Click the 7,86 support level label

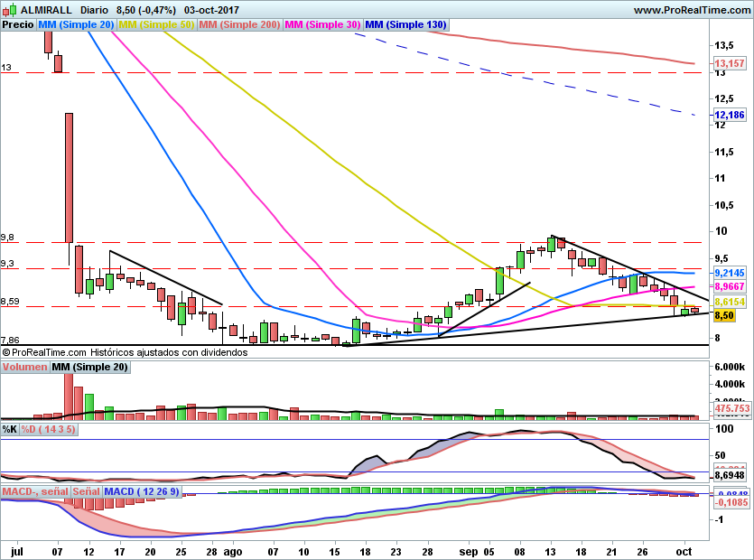pos(10,341)
